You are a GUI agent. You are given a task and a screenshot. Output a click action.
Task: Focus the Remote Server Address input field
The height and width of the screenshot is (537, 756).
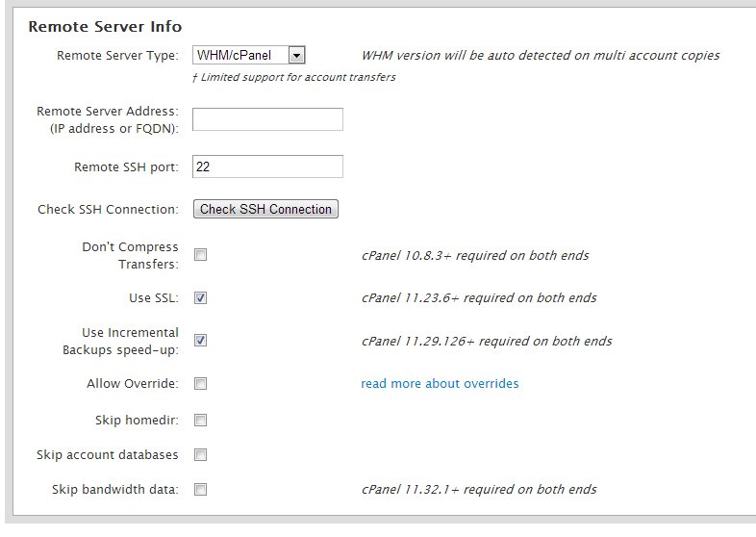[267, 119]
